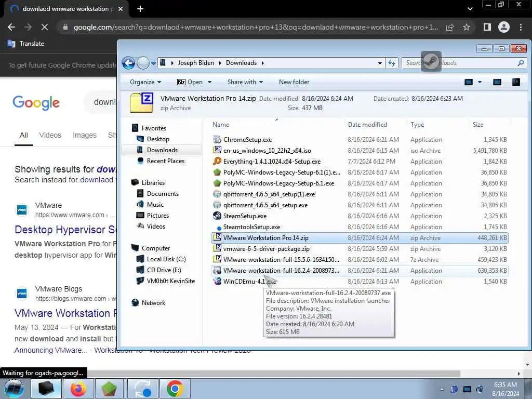Open the Documents library
The height and width of the screenshot is (399, 532).
(163, 193)
